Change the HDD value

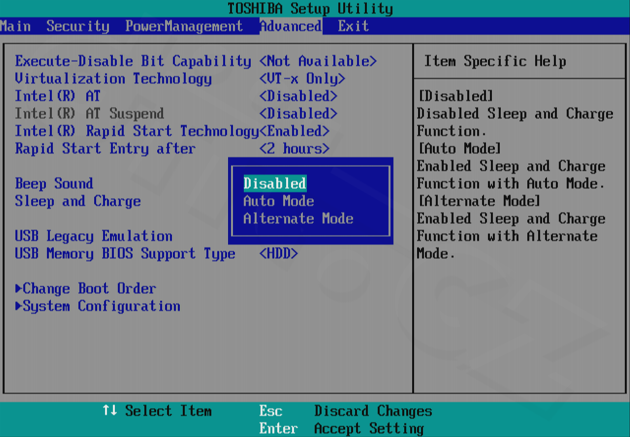279,254
